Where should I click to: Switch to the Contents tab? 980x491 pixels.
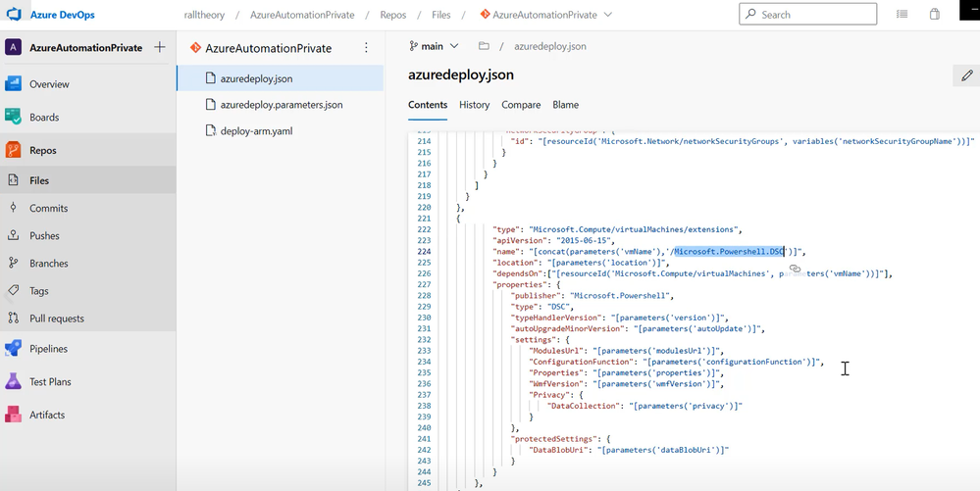point(428,105)
